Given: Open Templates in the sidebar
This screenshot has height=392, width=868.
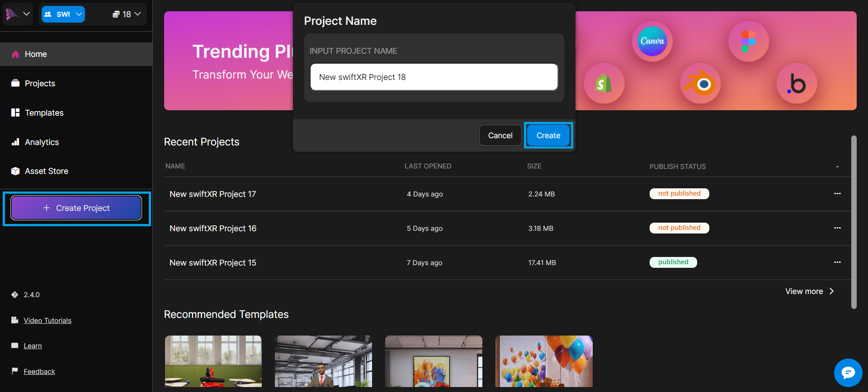Looking at the screenshot, I should (44, 113).
